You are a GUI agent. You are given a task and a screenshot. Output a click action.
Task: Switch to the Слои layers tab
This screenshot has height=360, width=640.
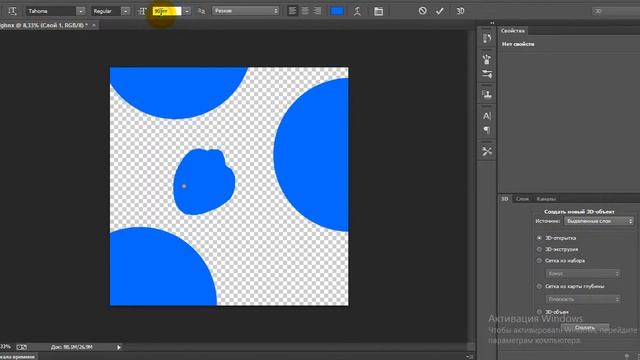pos(522,199)
